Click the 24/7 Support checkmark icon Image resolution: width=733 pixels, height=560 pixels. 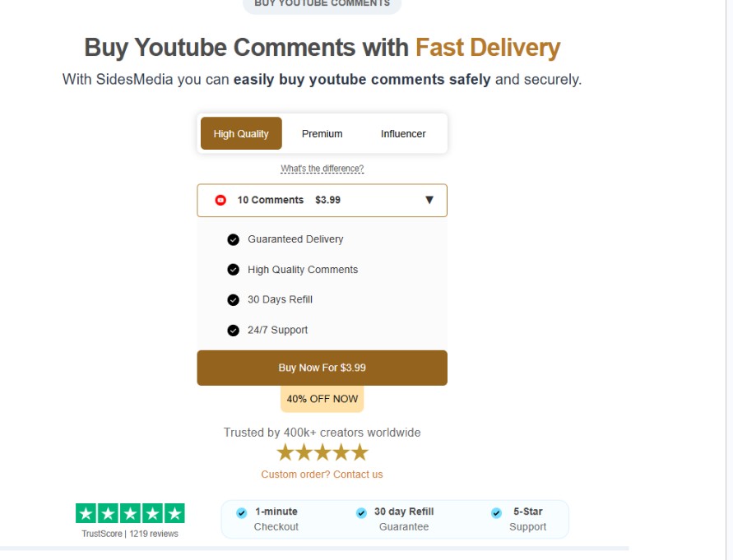pos(233,331)
